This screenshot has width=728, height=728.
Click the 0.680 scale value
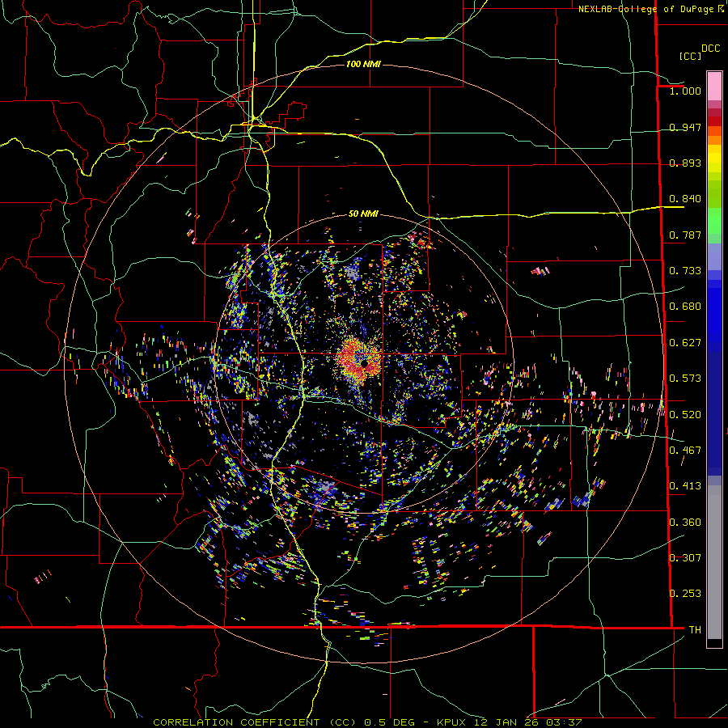pyautogui.click(x=685, y=307)
